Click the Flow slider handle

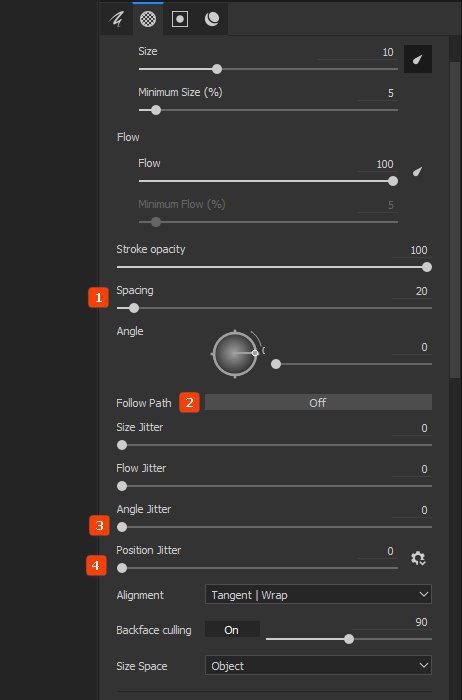(x=393, y=181)
